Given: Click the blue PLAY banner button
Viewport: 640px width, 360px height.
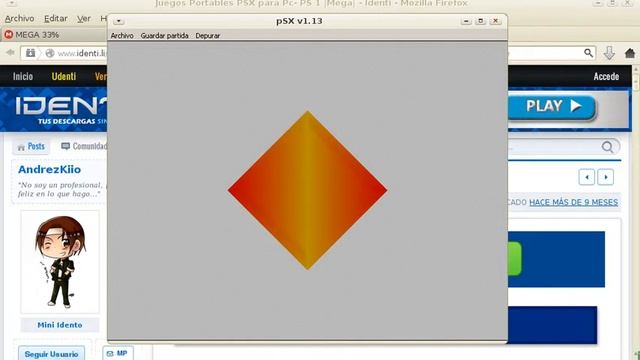Looking at the screenshot, I should pos(551,107).
